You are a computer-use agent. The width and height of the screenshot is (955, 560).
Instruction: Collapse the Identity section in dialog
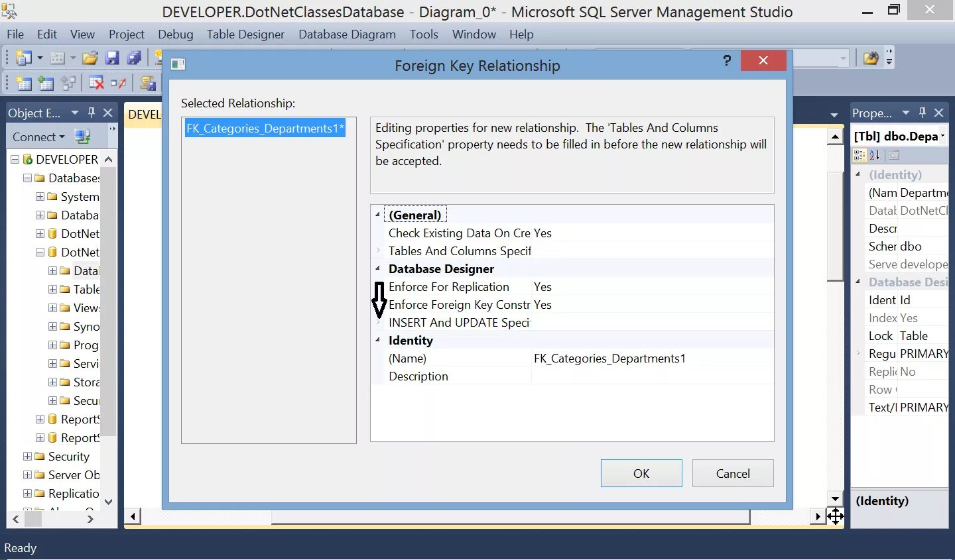[378, 340]
